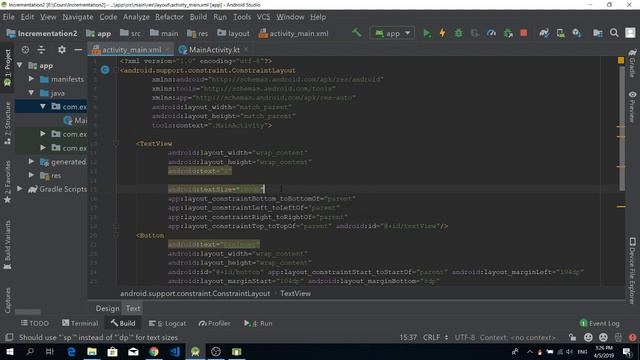This screenshot has height=360, width=640.
Task: Click Attach debugger to Android process icon
Action: point(508,33)
